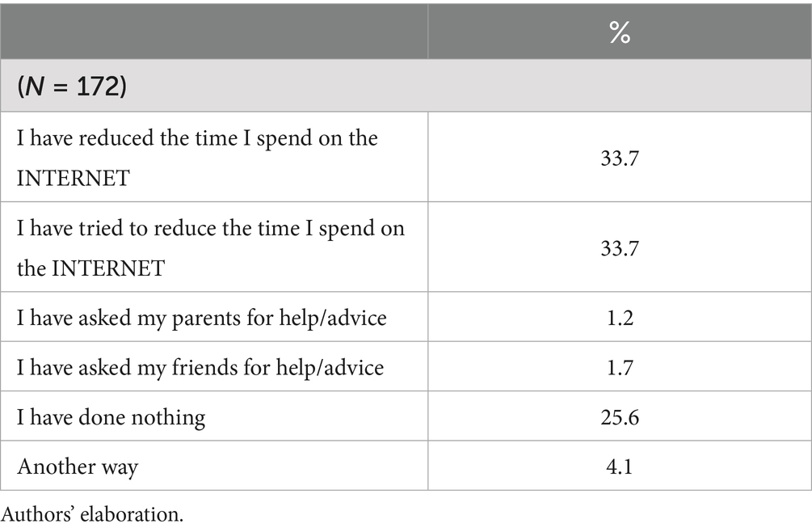Select 'I have reduced the time' row label

[x=197, y=138]
